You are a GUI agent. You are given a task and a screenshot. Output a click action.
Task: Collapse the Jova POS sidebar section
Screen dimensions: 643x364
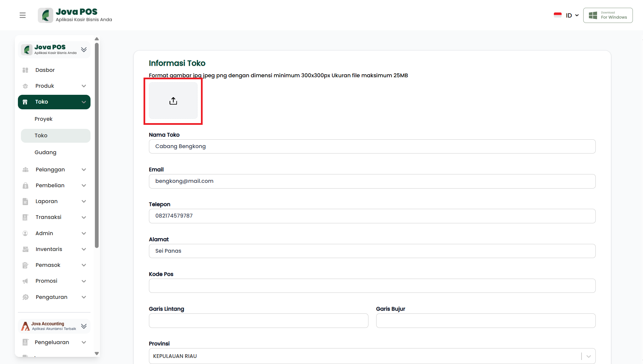pos(84,50)
